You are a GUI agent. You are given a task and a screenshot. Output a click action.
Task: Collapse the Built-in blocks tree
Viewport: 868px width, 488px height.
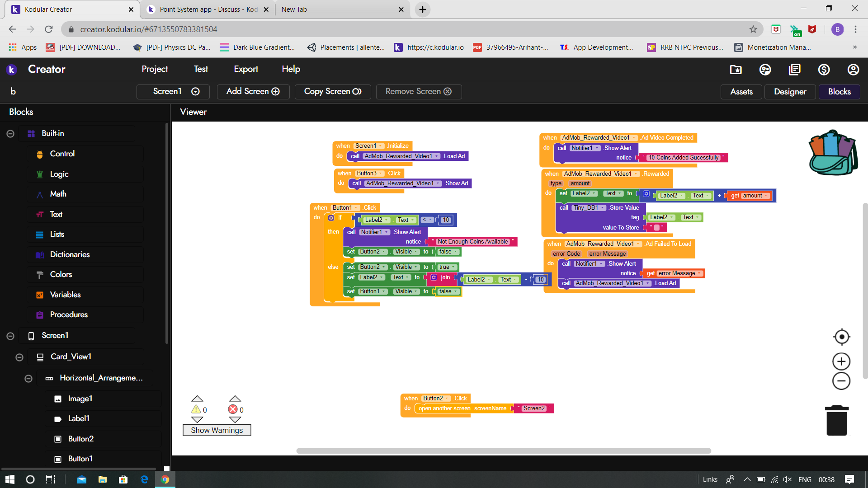click(x=10, y=134)
